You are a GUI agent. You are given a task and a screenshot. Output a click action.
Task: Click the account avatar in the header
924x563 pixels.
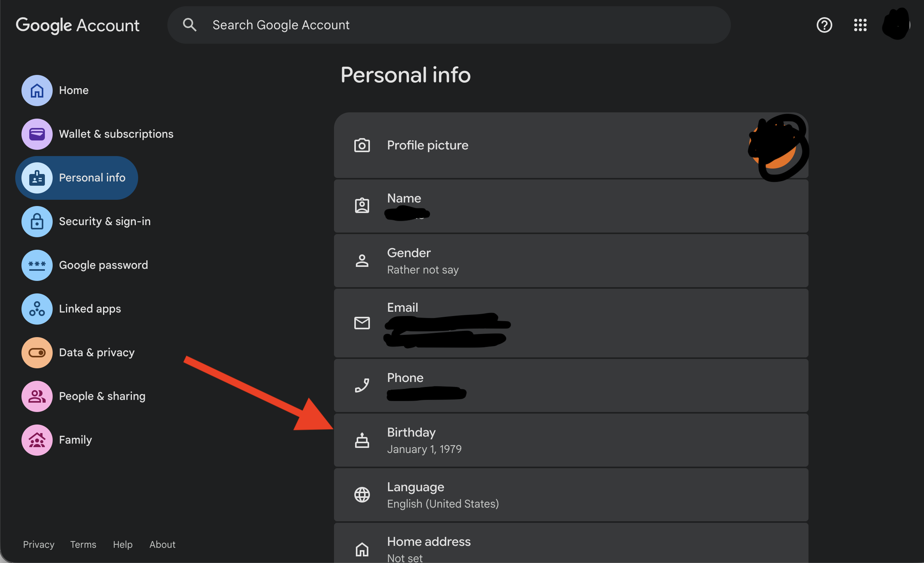(896, 24)
